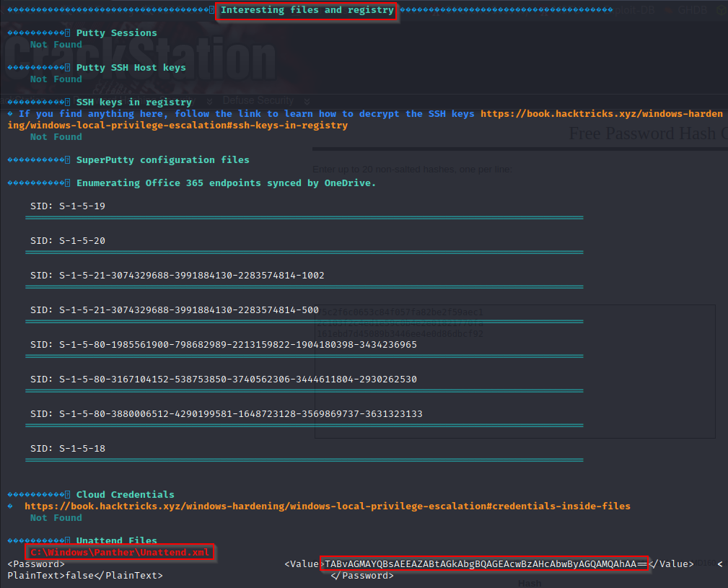
Task: Select the SID S-1-5-18 entry
Action: 68,449
